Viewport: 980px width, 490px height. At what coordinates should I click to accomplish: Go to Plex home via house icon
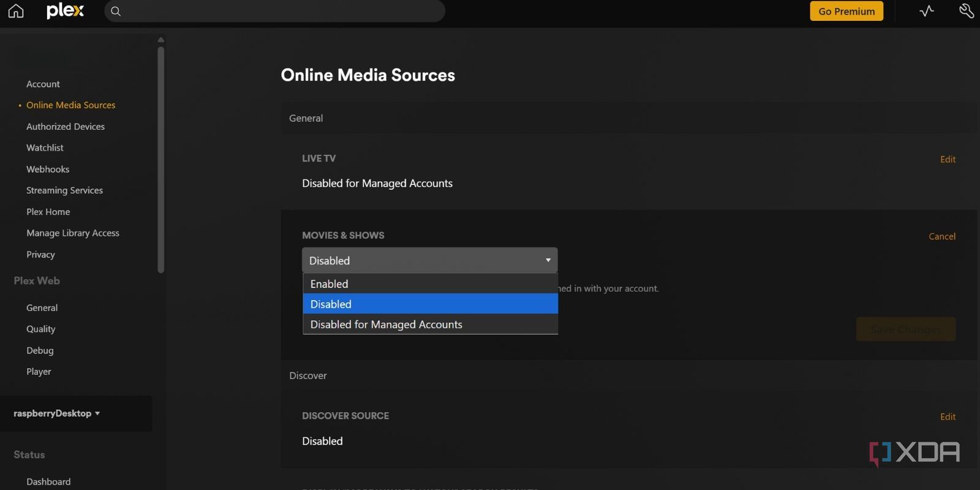tap(16, 11)
